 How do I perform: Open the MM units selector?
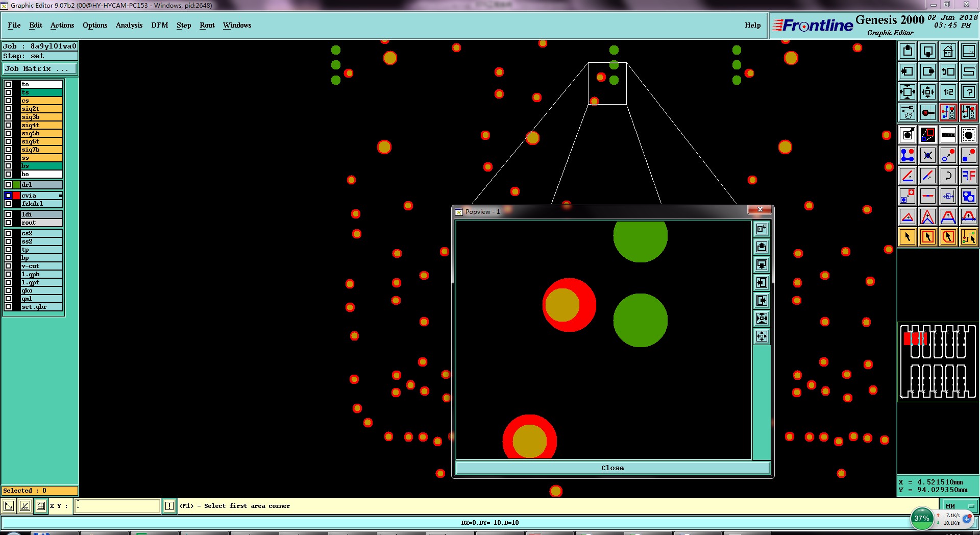959,506
